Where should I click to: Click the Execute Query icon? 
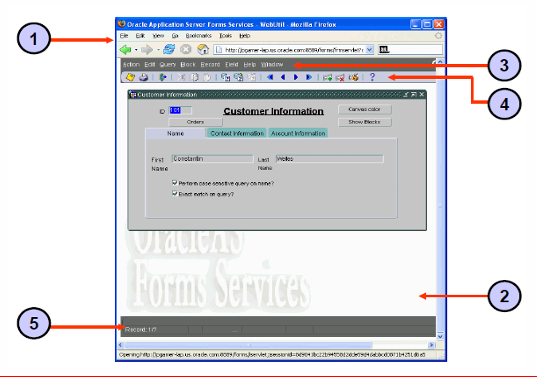[x=238, y=77]
